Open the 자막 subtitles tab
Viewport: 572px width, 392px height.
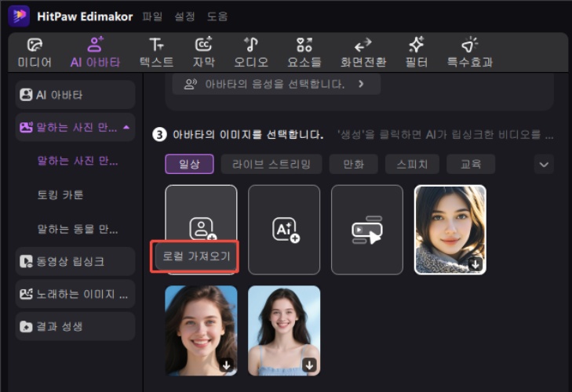pyautogui.click(x=203, y=53)
